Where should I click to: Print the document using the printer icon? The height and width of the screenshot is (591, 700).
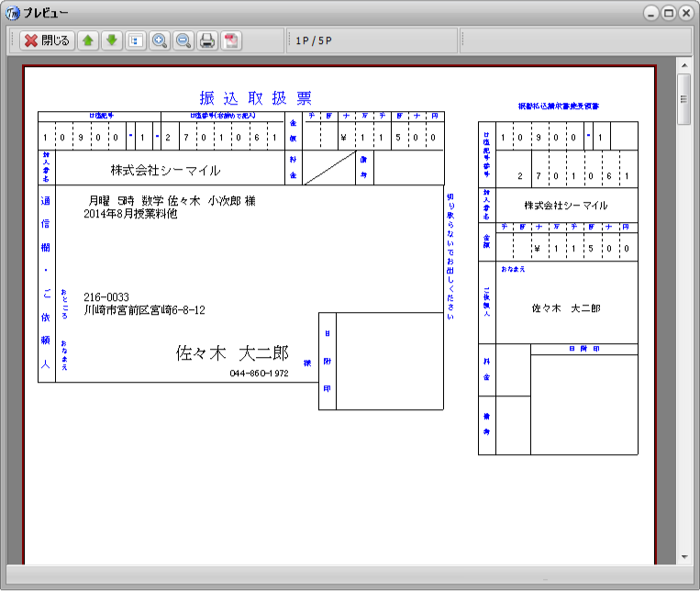pos(207,40)
